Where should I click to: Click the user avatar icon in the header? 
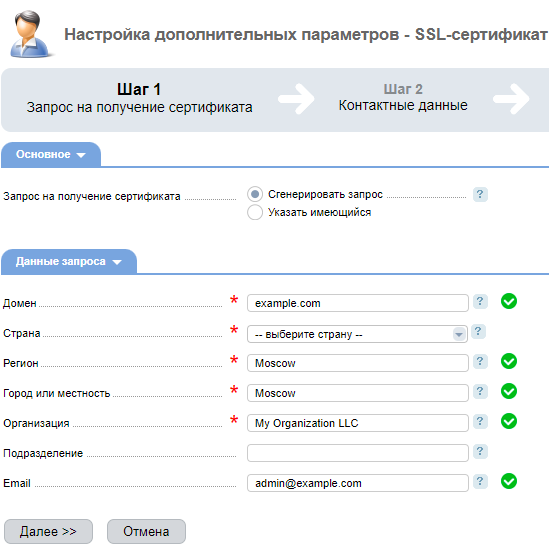point(30,34)
